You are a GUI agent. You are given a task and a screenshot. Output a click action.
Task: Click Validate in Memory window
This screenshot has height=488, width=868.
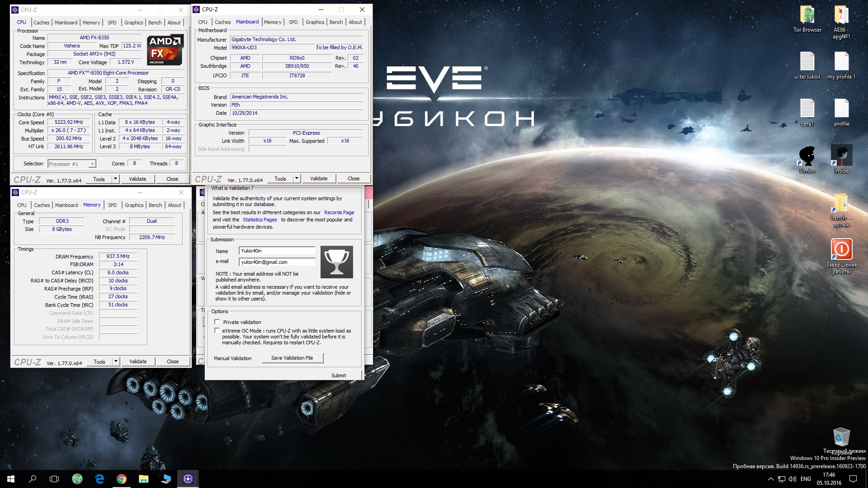point(138,361)
